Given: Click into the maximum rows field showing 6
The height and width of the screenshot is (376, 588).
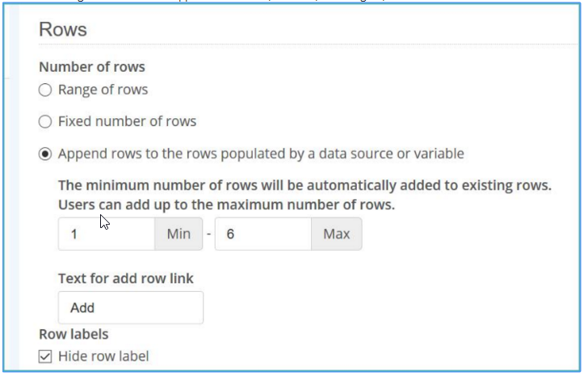Looking at the screenshot, I should 262,234.
